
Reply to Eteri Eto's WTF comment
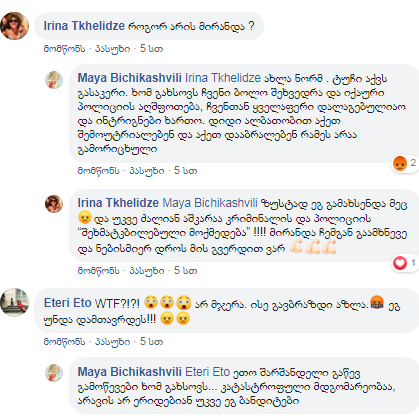point(113,342)
